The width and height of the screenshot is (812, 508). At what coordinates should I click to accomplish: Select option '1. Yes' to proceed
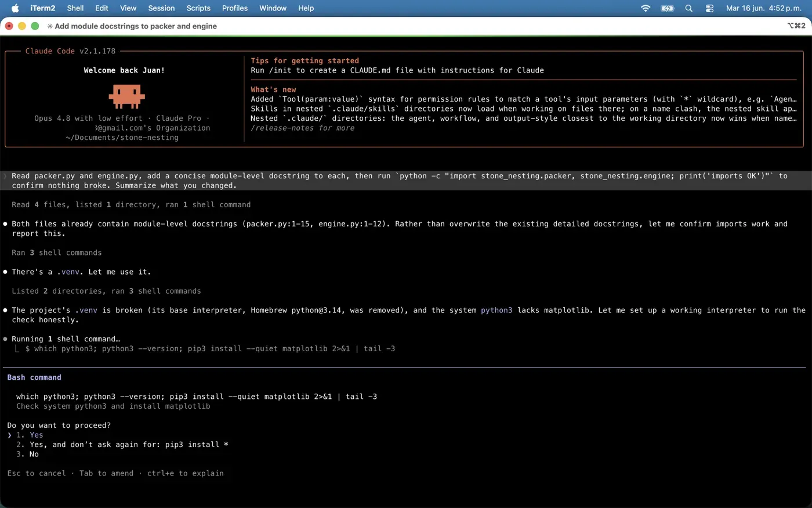pos(30,435)
